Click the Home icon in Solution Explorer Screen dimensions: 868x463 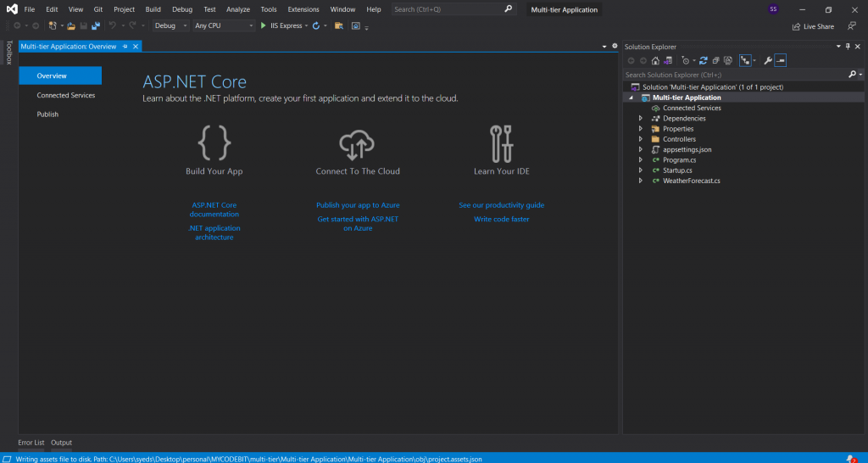[x=655, y=60]
